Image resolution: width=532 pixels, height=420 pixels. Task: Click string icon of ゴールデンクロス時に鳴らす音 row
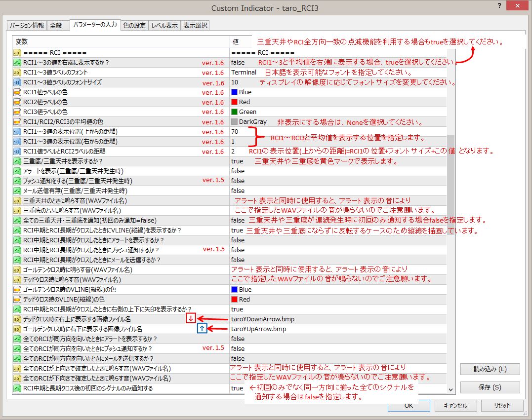coord(17,270)
